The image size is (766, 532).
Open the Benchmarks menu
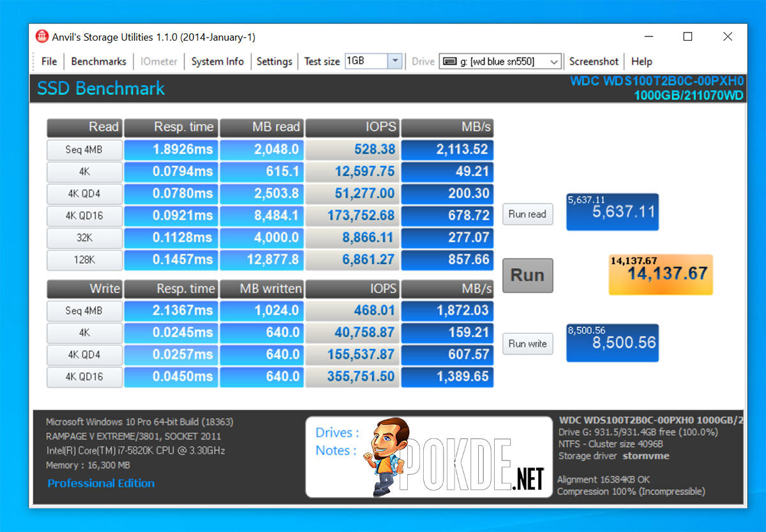[98, 61]
